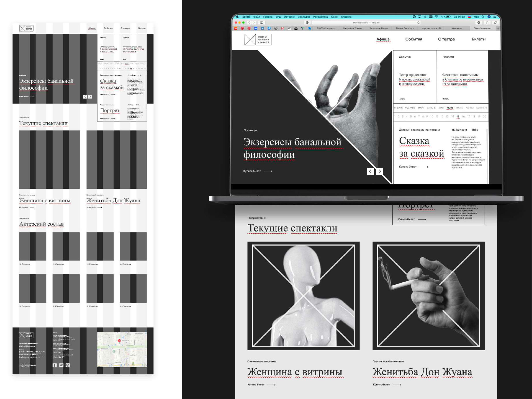Click the Женитьба Дон Жуана title below the laptop

(422, 372)
